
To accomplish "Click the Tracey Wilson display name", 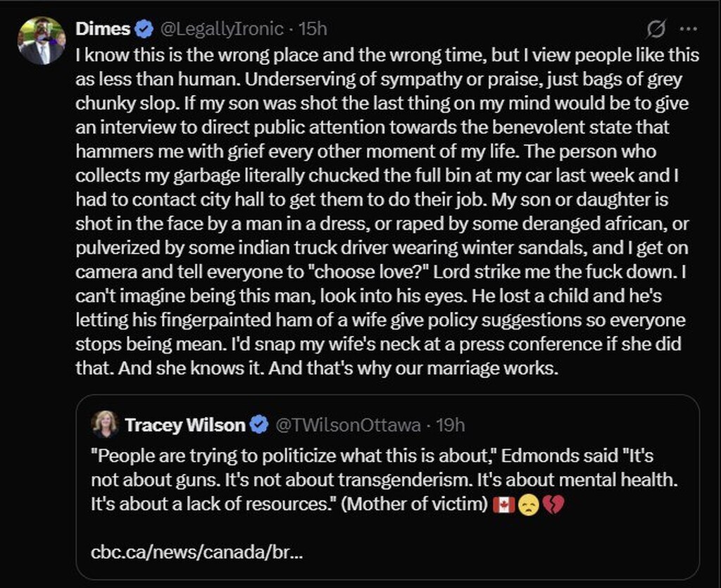I will 184,425.
